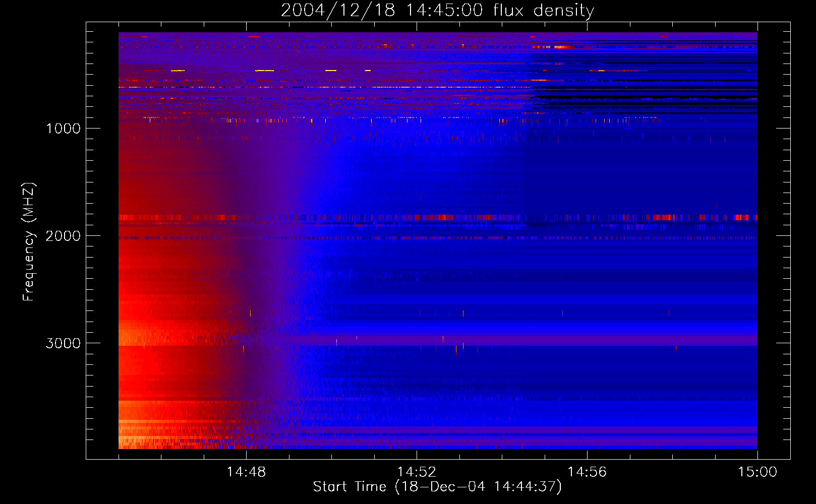Click the 2000 frequency tick label
Viewport: 816px width, 504px height.
tap(63, 236)
